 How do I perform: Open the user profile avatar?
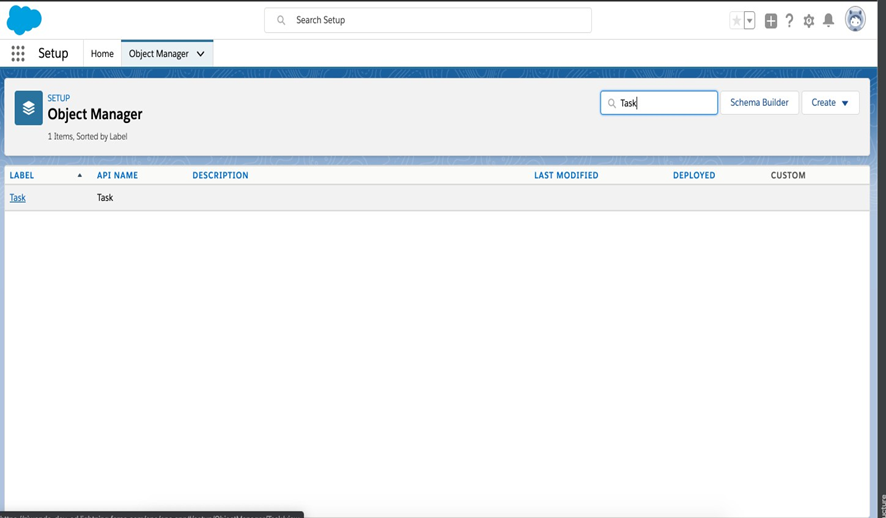(x=855, y=20)
